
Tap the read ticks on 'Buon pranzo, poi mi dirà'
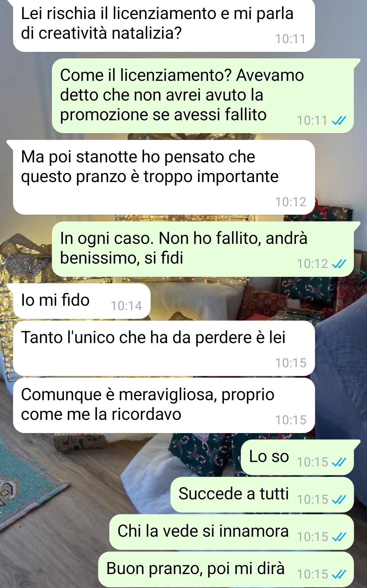(339, 574)
